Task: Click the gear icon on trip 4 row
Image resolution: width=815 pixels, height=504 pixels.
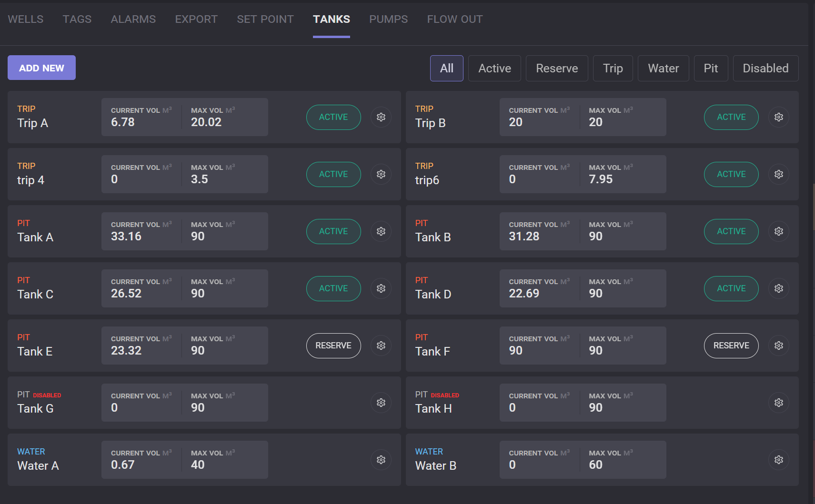Action: point(381,174)
